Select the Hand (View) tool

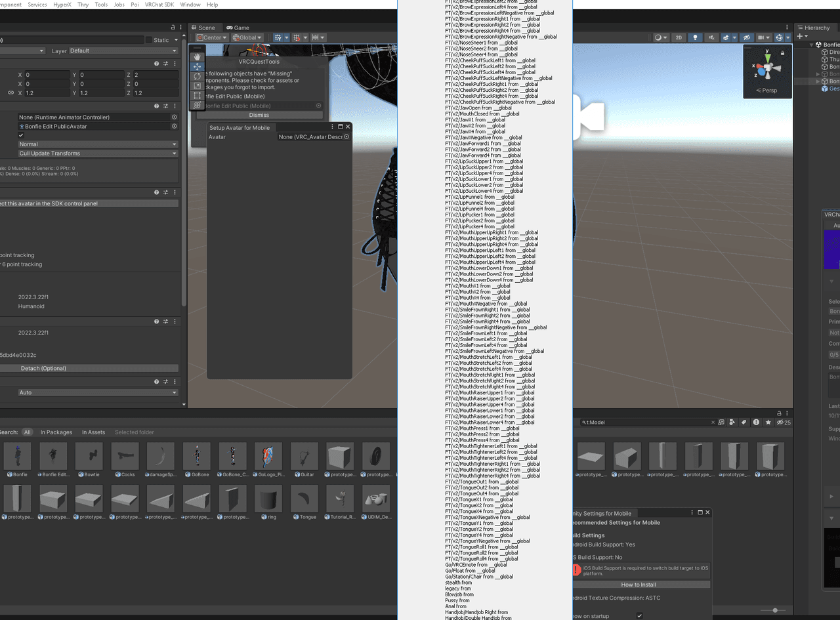tap(197, 57)
